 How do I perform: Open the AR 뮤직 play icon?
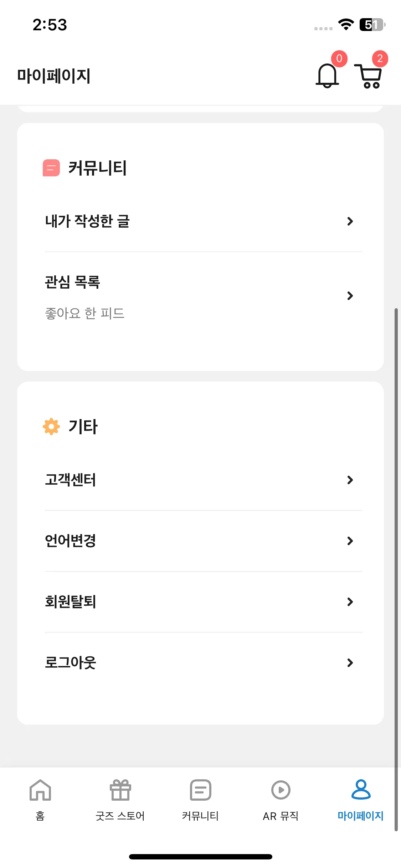281,790
